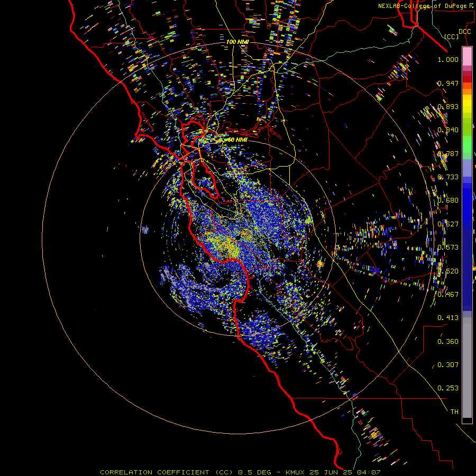
Task: Click the red segment of color bar
Action: click(x=467, y=79)
